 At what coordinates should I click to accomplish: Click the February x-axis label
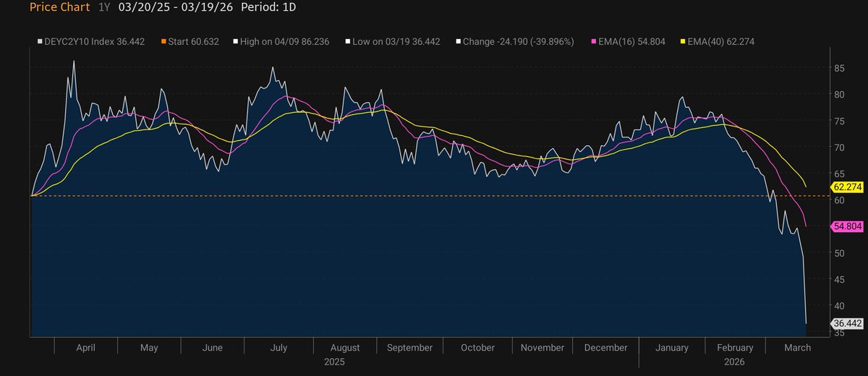point(733,347)
